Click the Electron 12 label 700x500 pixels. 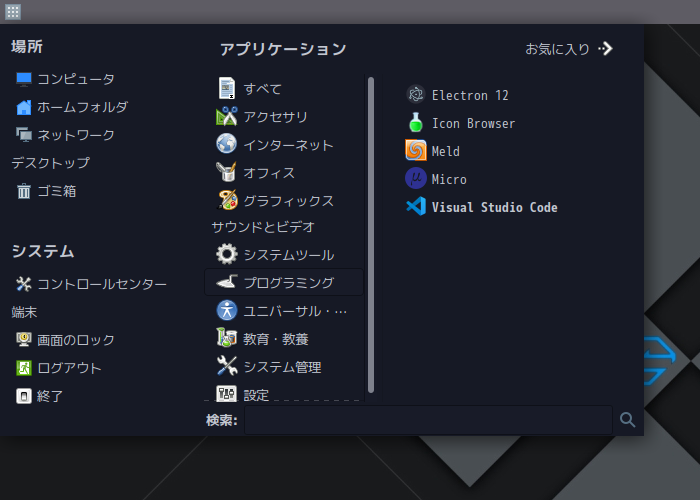tap(470, 95)
